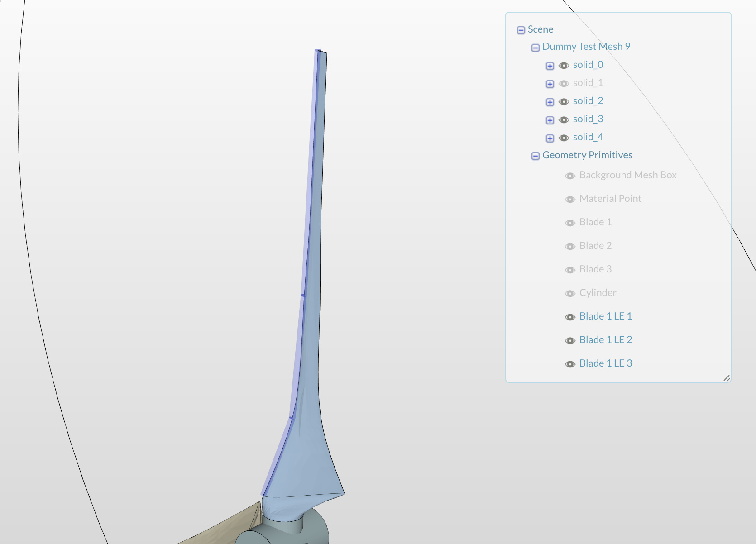Select the Blade 1 LE 2 entry
This screenshot has width=756, height=544.
[606, 340]
